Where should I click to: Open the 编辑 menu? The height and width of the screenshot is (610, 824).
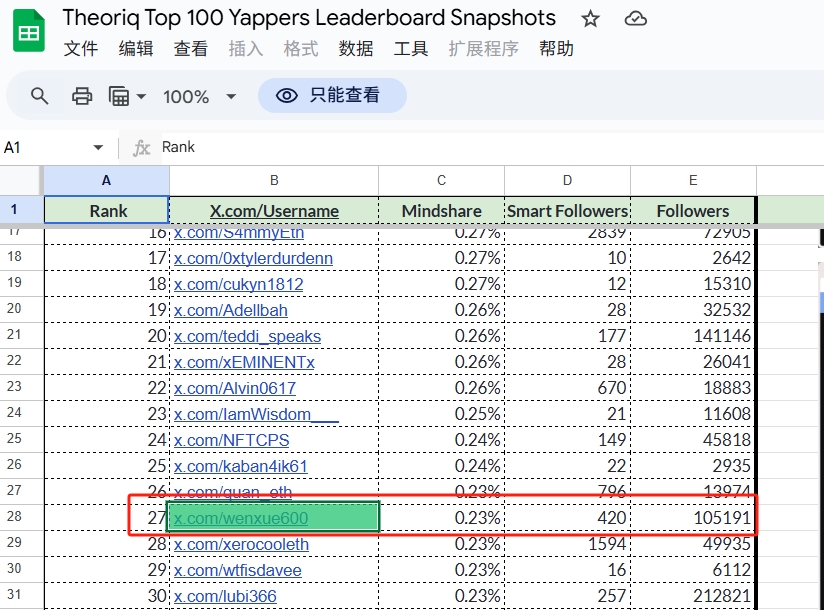coord(136,48)
